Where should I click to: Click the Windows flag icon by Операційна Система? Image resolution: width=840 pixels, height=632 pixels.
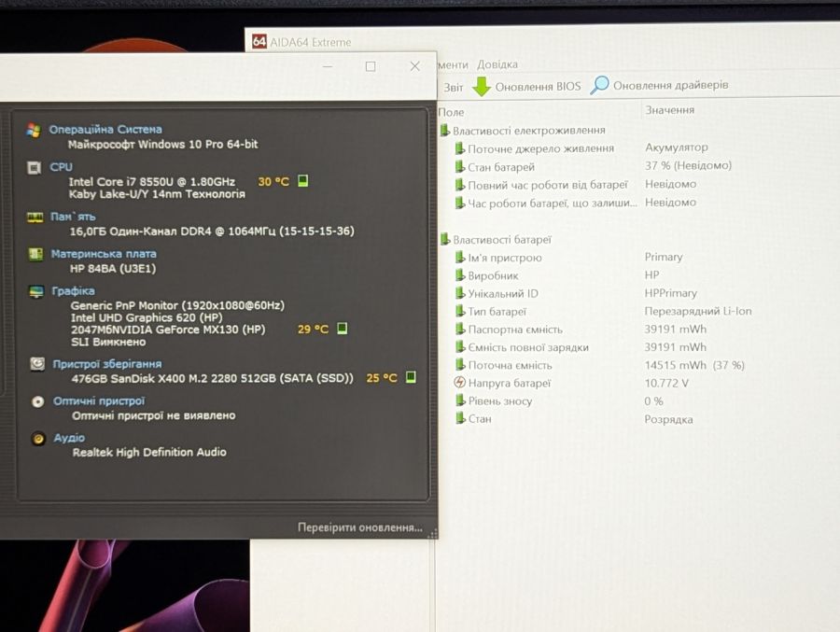34,130
